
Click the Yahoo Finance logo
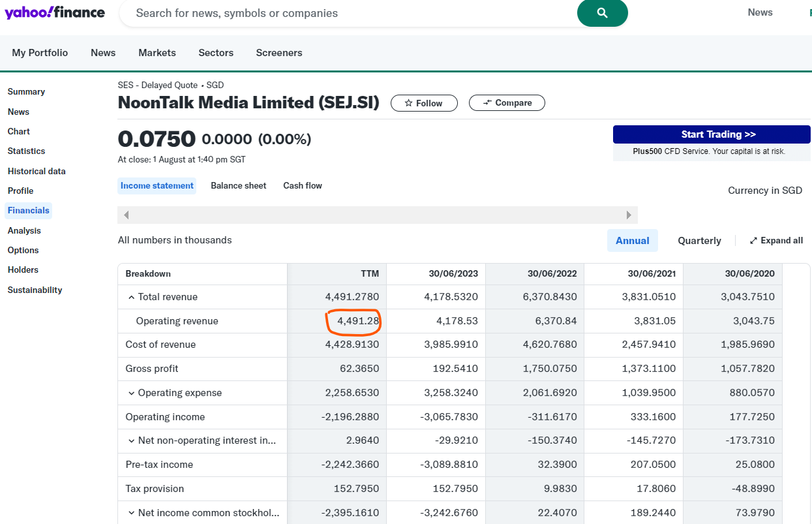[55, 12]
